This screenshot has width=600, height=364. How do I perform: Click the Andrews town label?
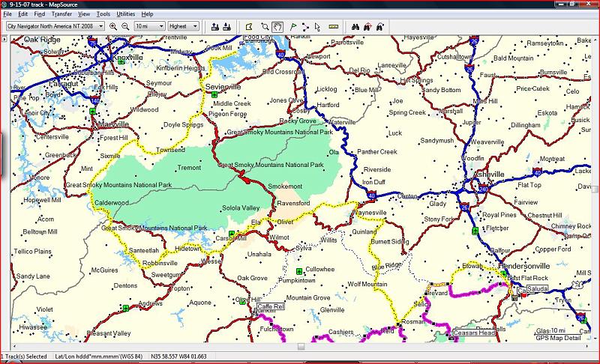150,303
